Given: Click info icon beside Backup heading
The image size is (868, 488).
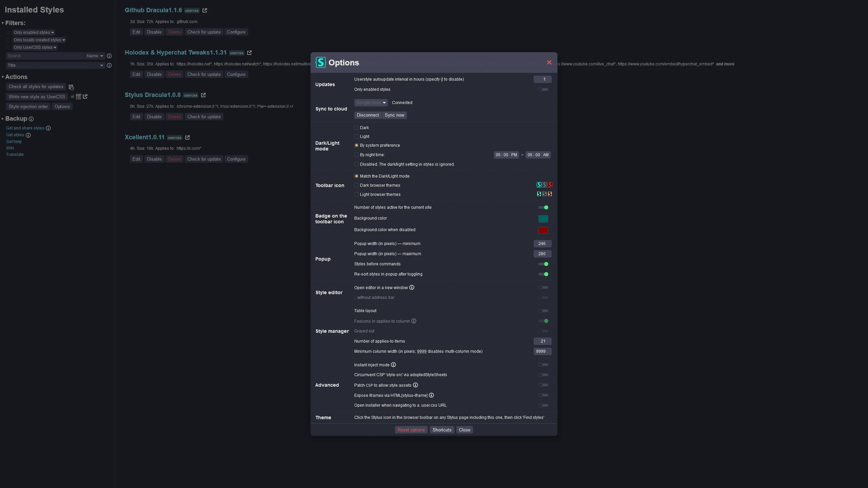Looking at the screenshot, I should coord(31,119).
